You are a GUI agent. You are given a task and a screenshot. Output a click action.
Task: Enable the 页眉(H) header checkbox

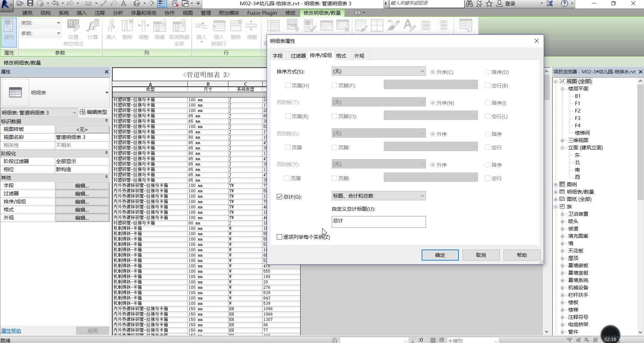(x=287, y=85)
